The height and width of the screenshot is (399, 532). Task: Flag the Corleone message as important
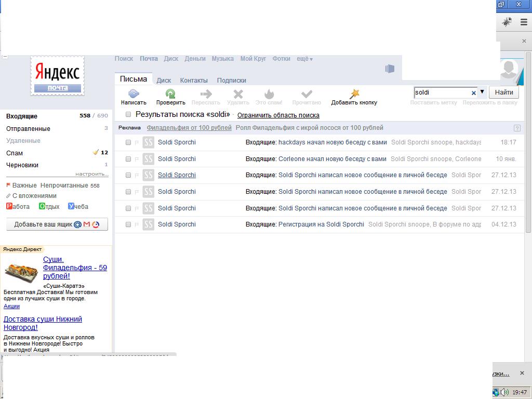pos(137,159)
